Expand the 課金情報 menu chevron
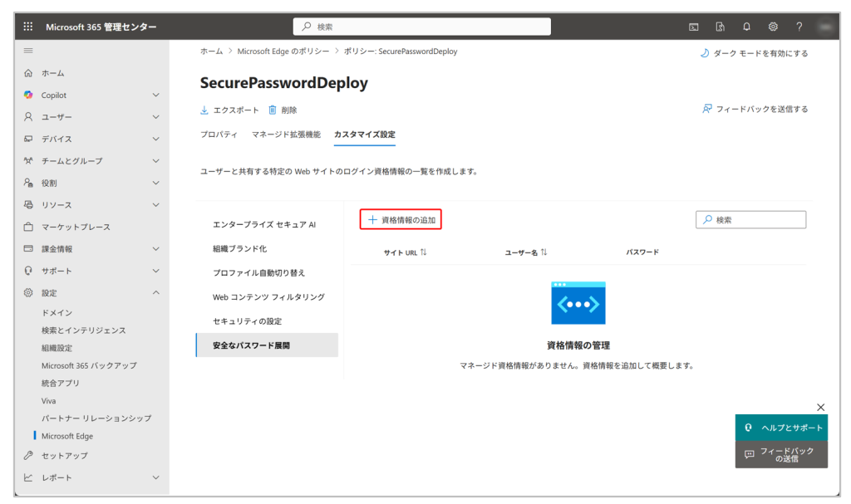 (155, 248)
